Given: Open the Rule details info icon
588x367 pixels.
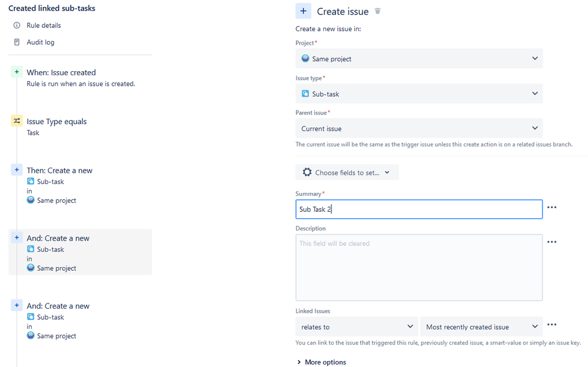Looking at the screenshot, I should tap(17, 25).
